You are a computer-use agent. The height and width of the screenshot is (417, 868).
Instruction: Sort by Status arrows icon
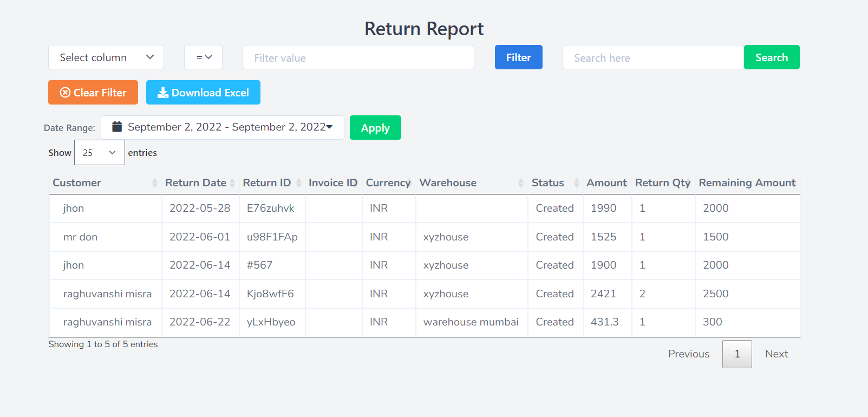[577, 183]
